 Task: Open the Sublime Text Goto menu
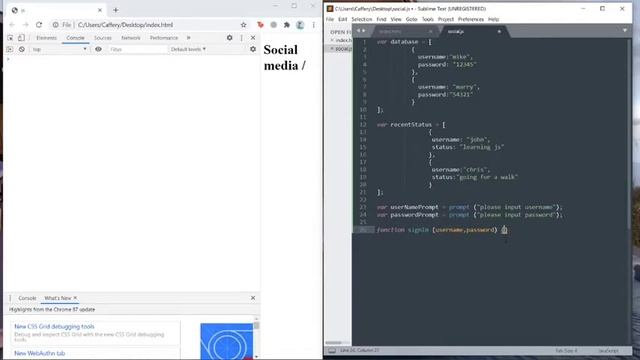click(x=411, y=19)
